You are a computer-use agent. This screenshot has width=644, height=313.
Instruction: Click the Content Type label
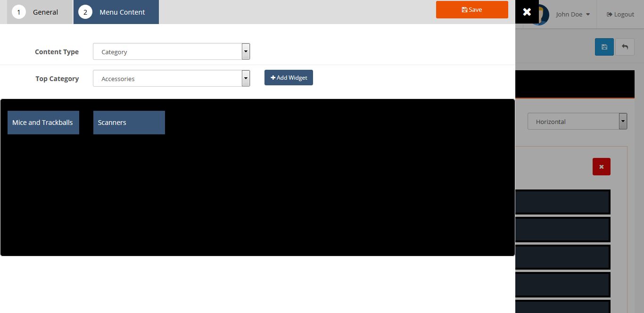tap(57, 52)
